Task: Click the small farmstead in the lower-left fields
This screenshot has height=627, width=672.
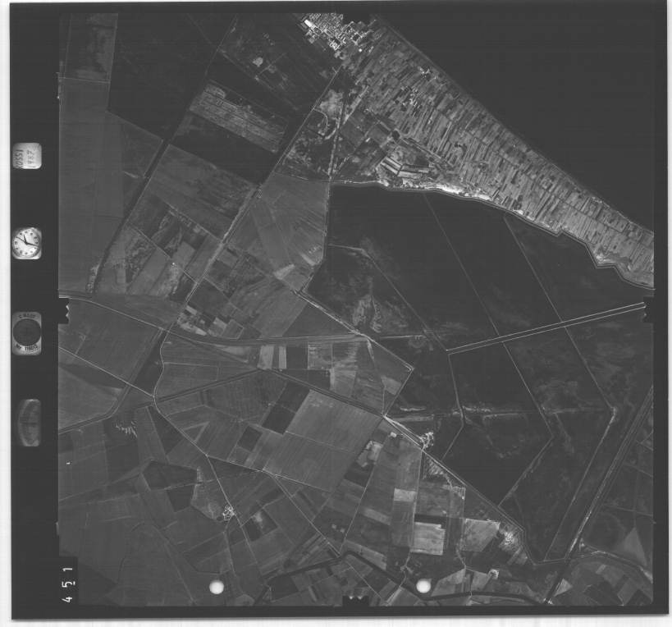Action: 227,512
